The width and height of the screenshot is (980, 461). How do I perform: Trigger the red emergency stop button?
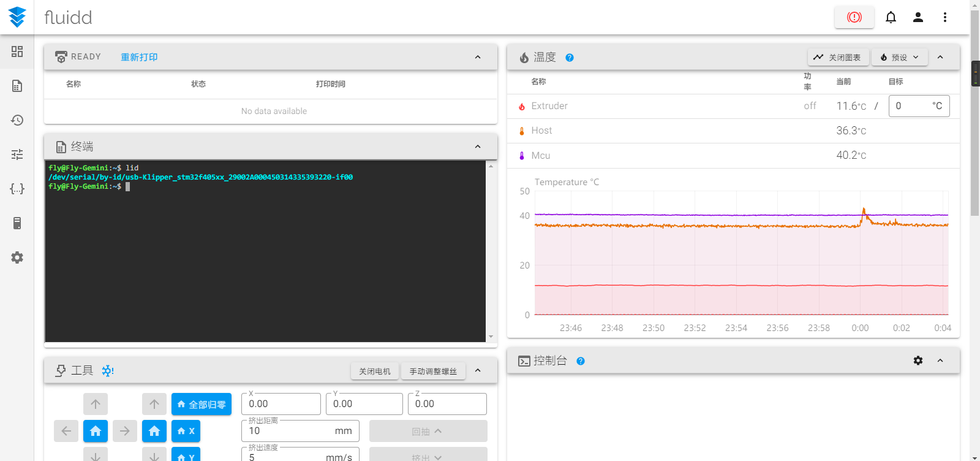(x=854, y=17)
